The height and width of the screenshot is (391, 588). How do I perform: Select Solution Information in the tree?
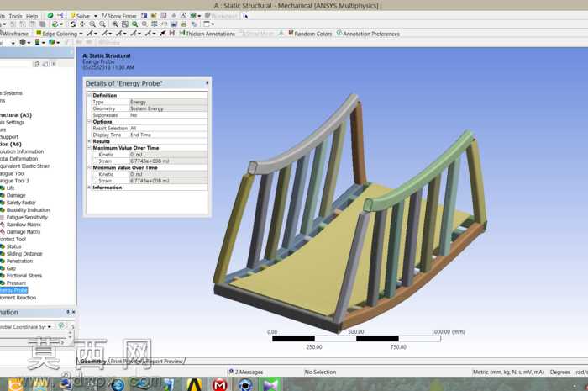tap(22, 151)
